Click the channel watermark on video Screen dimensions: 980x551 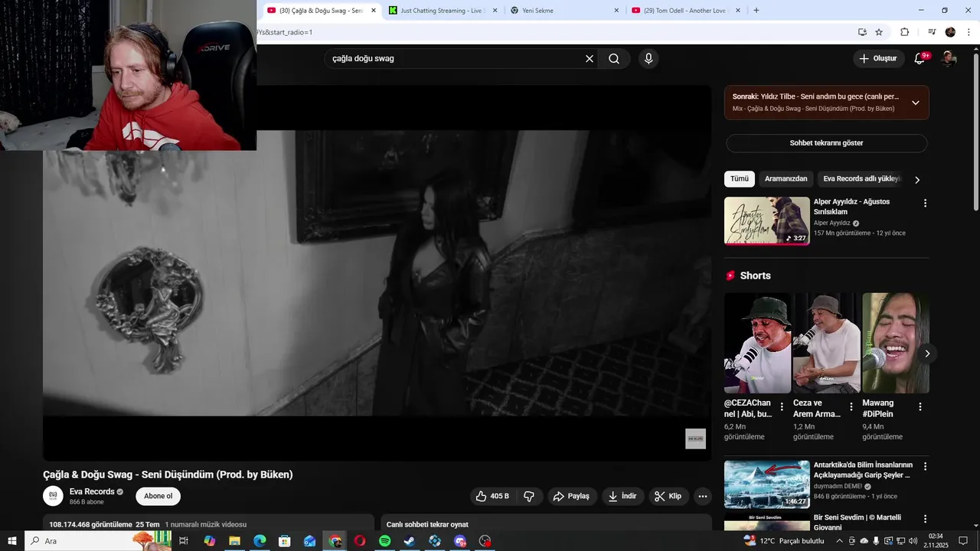point(695,439)
